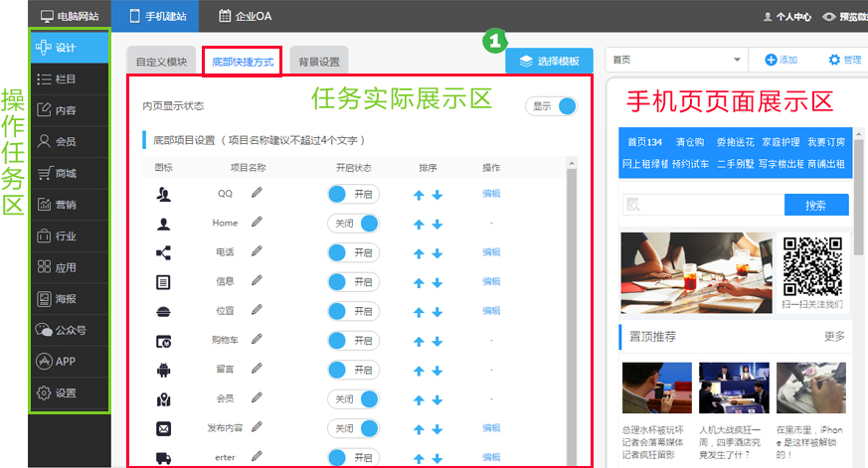Move the QQ row down with arrow
868x468 pixels.
coord(437,195)
